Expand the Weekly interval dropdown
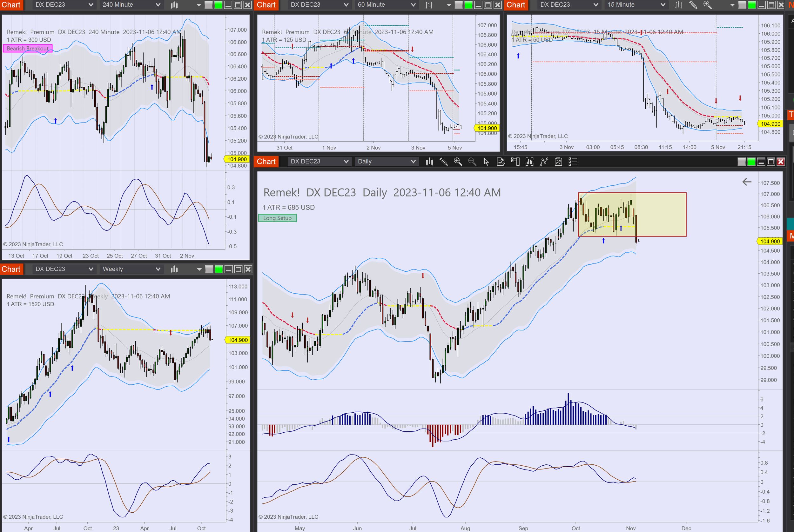The image size is (794, 532). coord(131,269)
